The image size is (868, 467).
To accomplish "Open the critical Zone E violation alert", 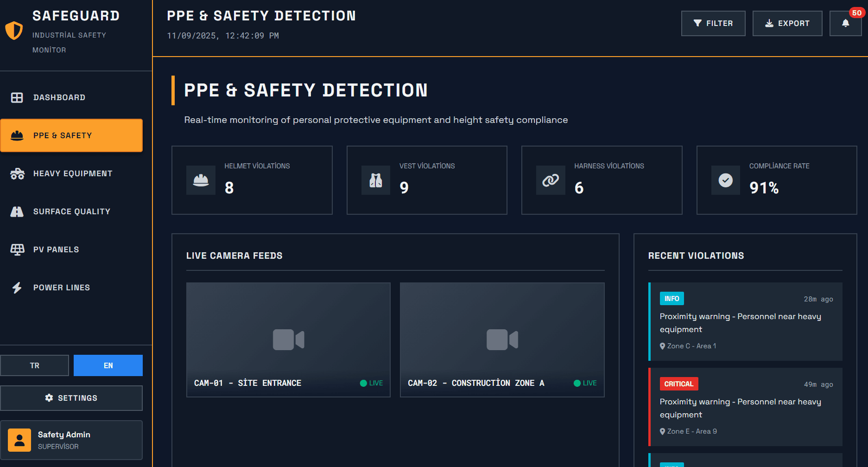I will point(745,407).
